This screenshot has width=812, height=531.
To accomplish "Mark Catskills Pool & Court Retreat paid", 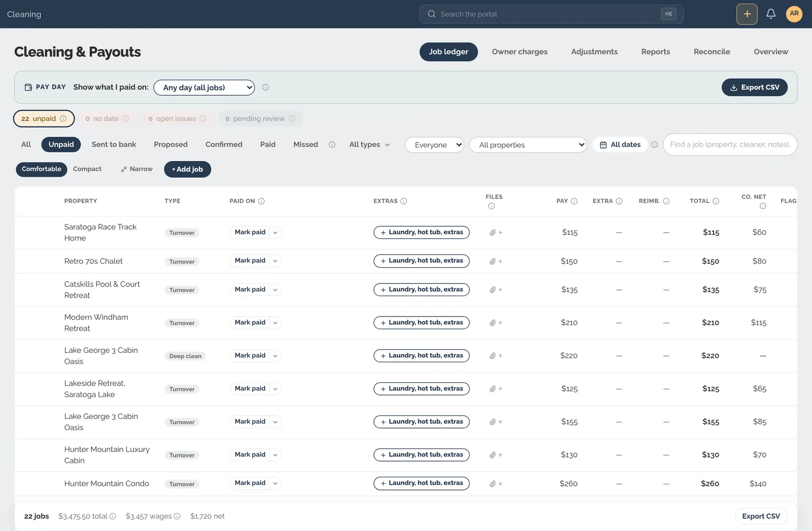I will click(x=250, y=290).
